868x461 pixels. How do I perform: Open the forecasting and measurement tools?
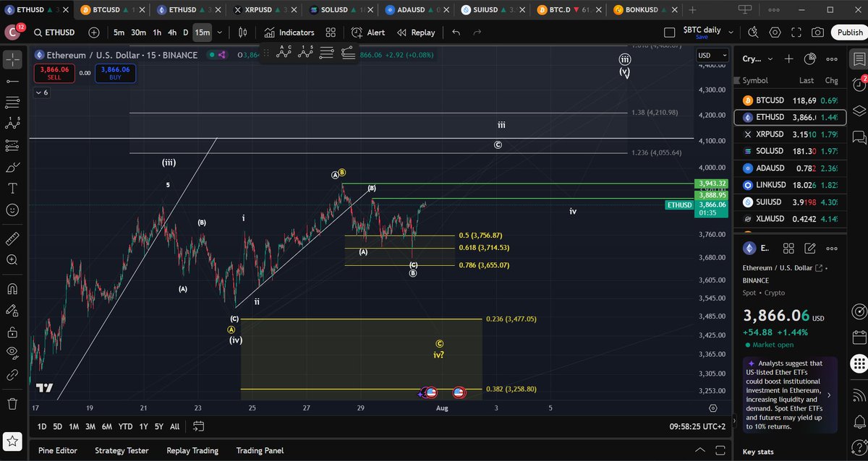(x=12, y=145)
